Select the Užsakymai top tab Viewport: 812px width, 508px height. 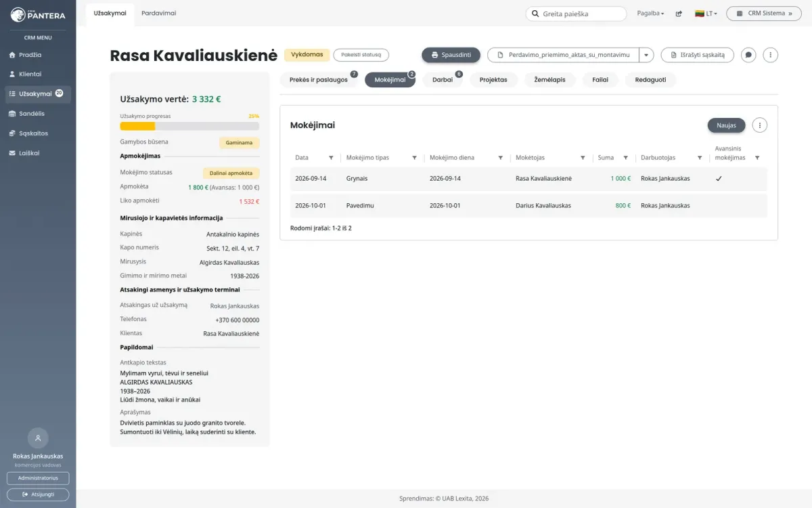pos(110,14)
